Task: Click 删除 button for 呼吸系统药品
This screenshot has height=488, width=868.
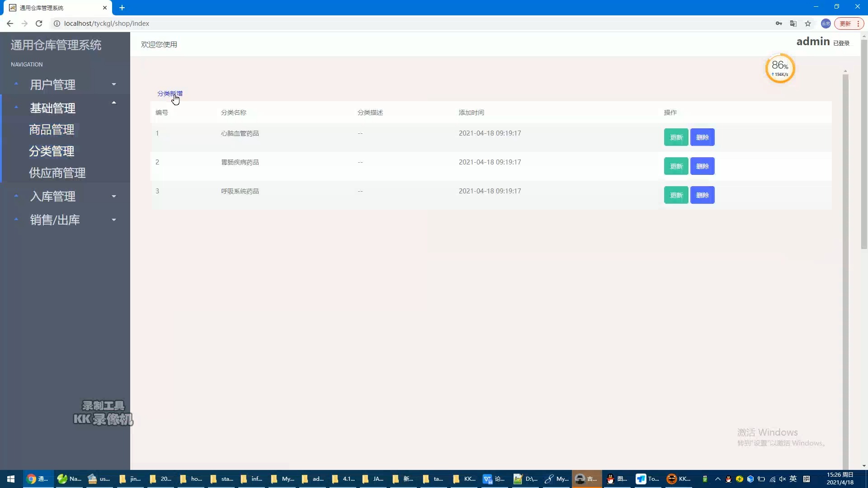Action: point(702,195)
